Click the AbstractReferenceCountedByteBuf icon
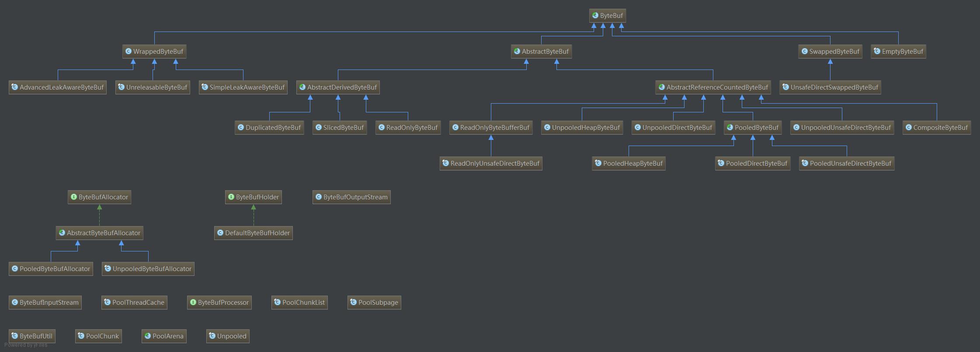980x352 pixels. click(x=661, y=87)
